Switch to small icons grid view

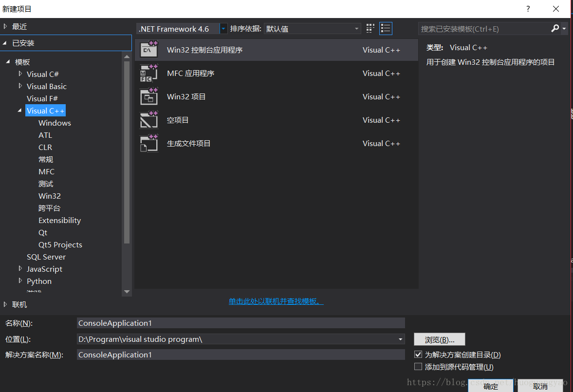[370, 29]
